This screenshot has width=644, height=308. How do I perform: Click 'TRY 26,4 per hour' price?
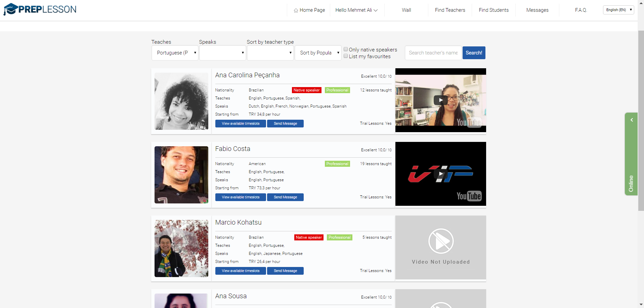264,262
